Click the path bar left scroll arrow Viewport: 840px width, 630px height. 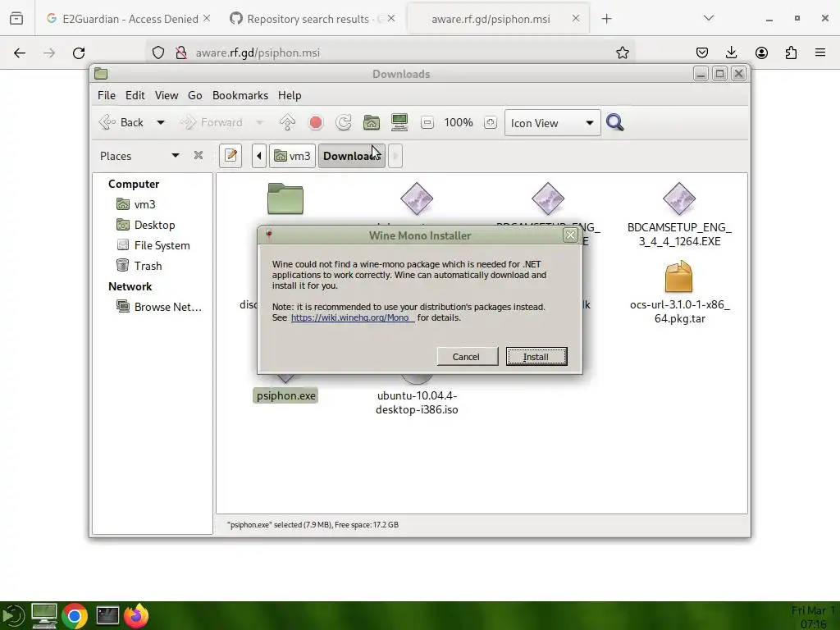pos(258,156)
